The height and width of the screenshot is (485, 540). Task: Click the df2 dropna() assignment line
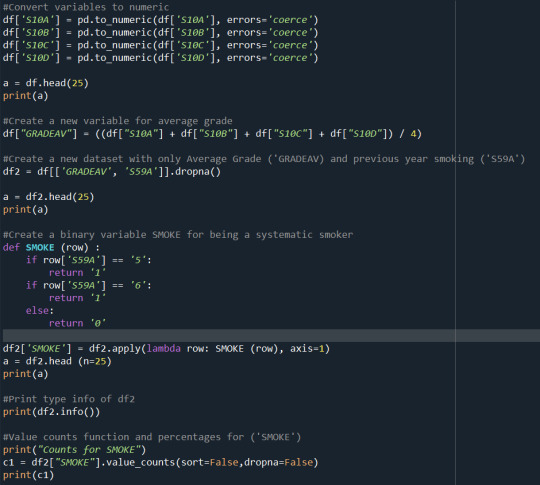112,172
